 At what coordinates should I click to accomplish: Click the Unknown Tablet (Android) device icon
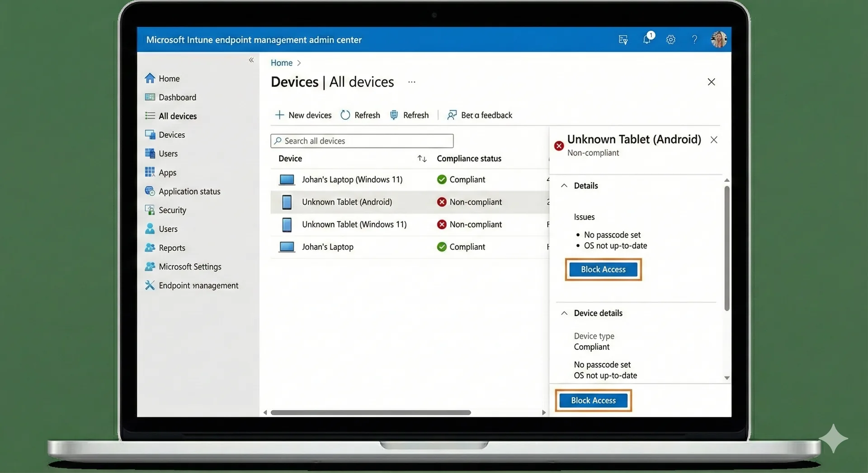click(287, 202)
